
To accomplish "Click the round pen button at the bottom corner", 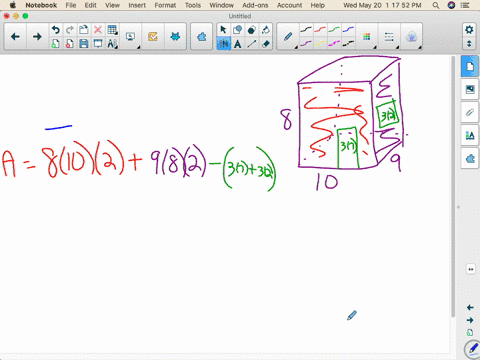I will (x=473, y=349).
